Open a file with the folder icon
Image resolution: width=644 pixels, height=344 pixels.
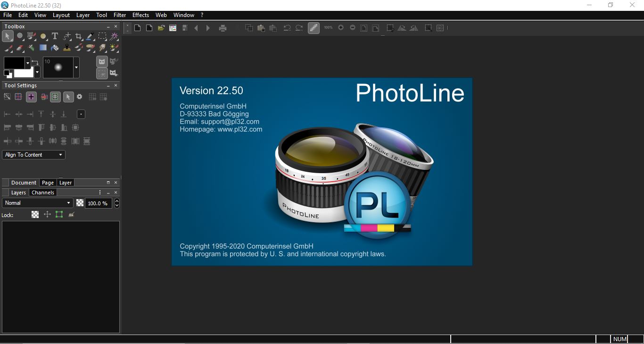161,28
